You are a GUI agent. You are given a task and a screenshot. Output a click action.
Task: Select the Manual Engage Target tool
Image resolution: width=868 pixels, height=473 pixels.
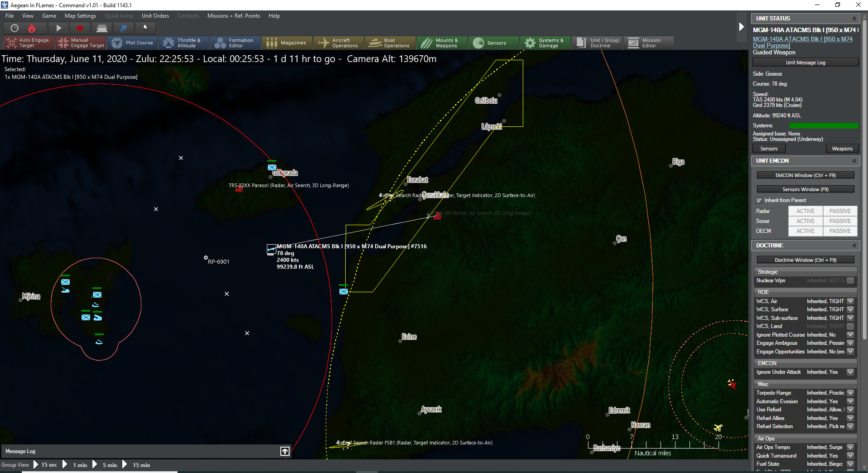click(x=81, y=43)
